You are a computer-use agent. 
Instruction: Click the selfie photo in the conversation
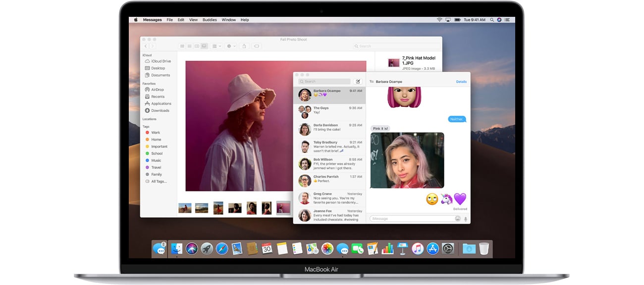coord(407,160)
